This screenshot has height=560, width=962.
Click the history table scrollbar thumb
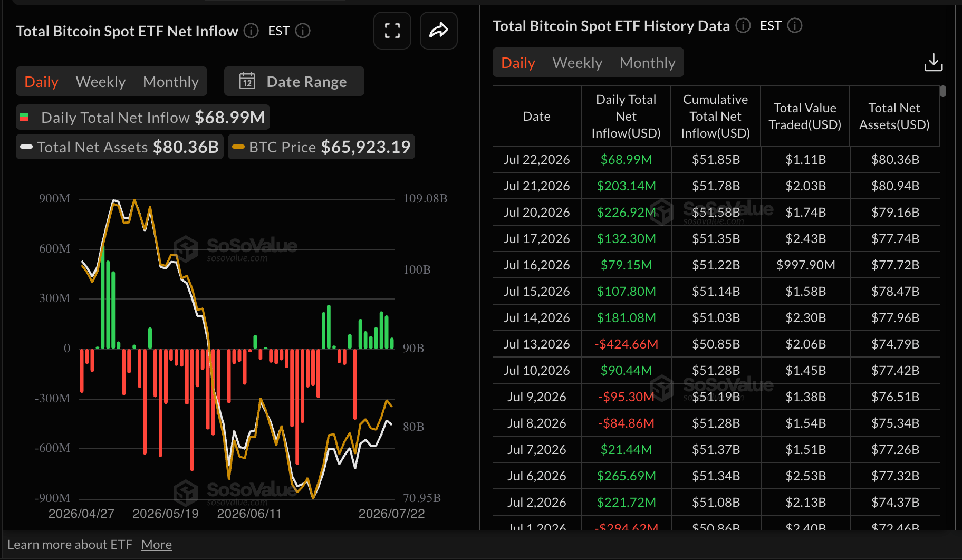tap(943, 91)
